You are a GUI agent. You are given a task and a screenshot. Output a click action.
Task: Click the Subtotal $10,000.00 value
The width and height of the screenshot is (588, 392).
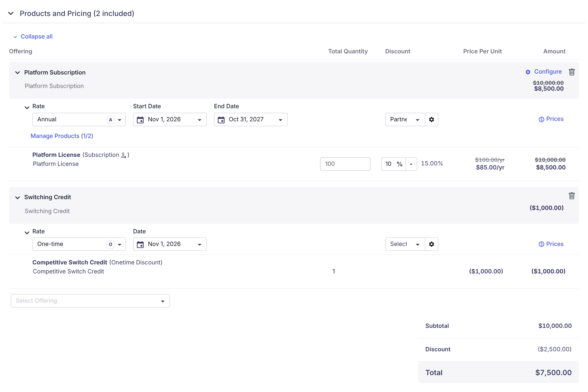[x=555, y=326]
